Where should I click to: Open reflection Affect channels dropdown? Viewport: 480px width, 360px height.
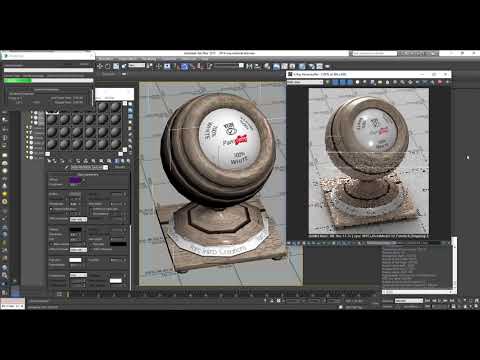click(x=79, y=220)
